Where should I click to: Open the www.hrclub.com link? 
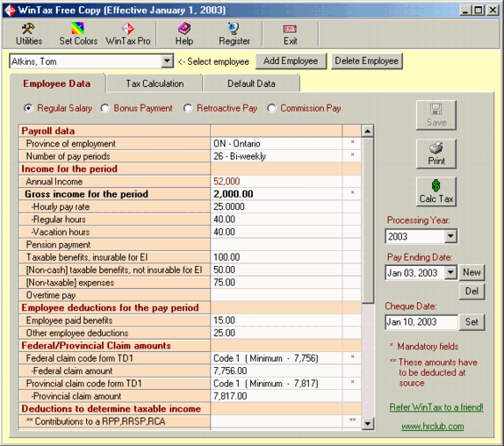(x=433, y=427)
